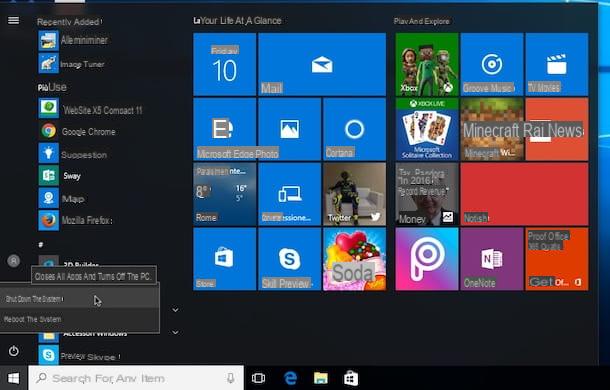Open the Photo tile
The height and width of the screenshot is (390, 610).
pyautogui.click(x=289, y=129)
